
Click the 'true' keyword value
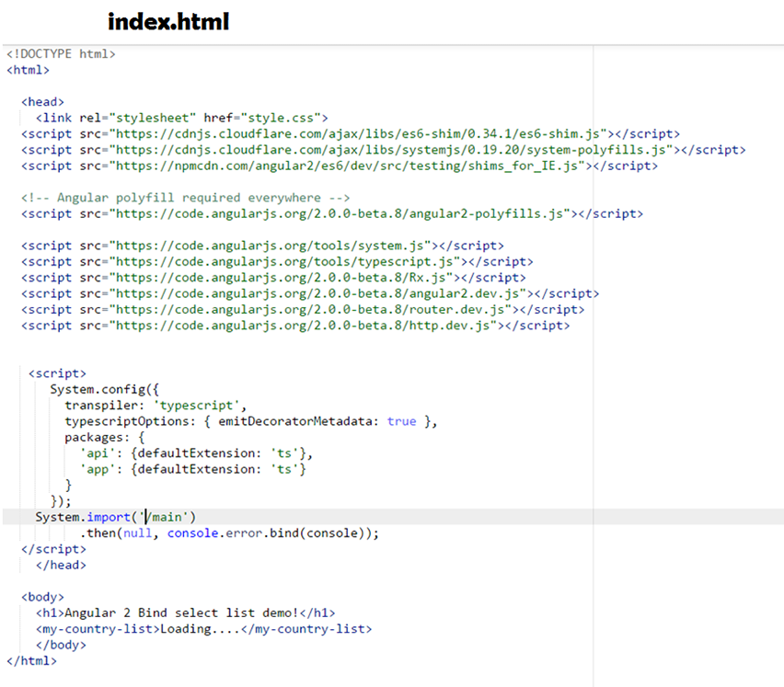tap(401, 421)
